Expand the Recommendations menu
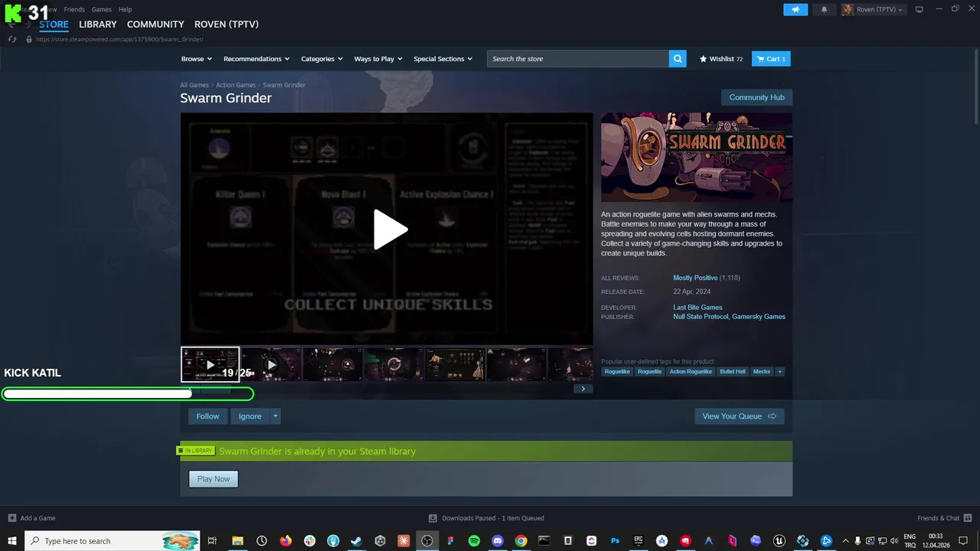Image resolution: width=980 pixels, height=551 pixels. point(256,59)
